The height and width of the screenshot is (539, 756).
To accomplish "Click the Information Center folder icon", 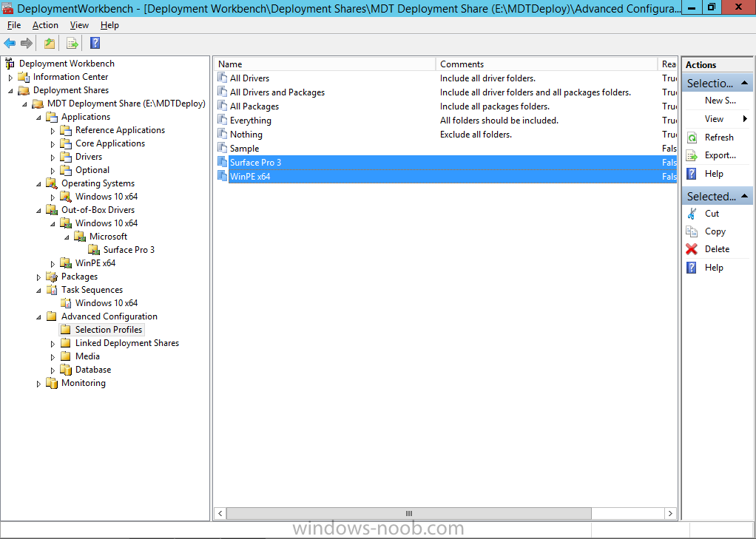I will pos(24,77).
